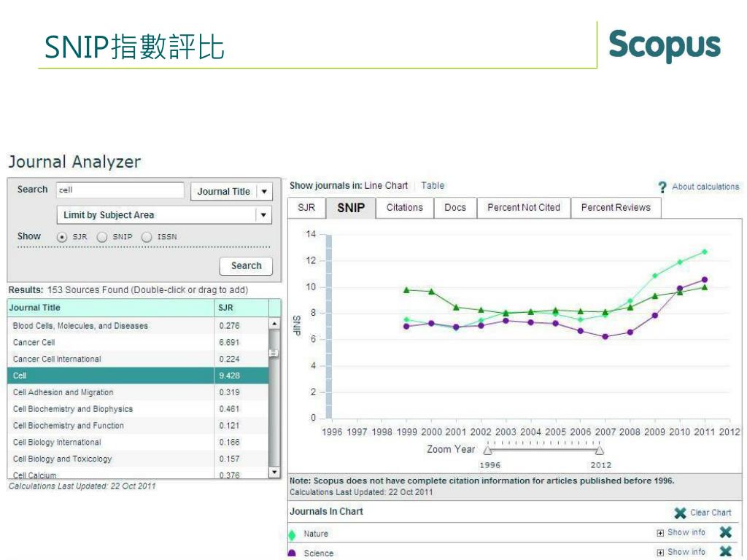
Task: Select the Cancer Cell journal row
Action: pyautogui.click(x=138, y=343)
